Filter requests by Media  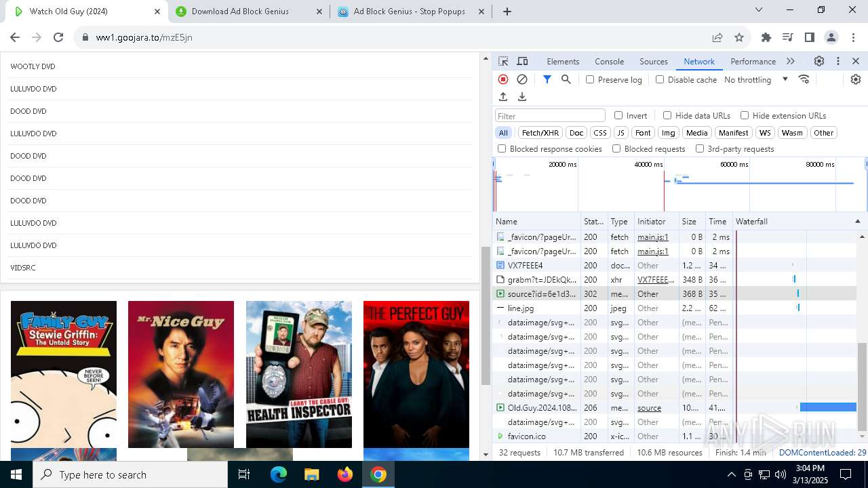coord(696,133)
